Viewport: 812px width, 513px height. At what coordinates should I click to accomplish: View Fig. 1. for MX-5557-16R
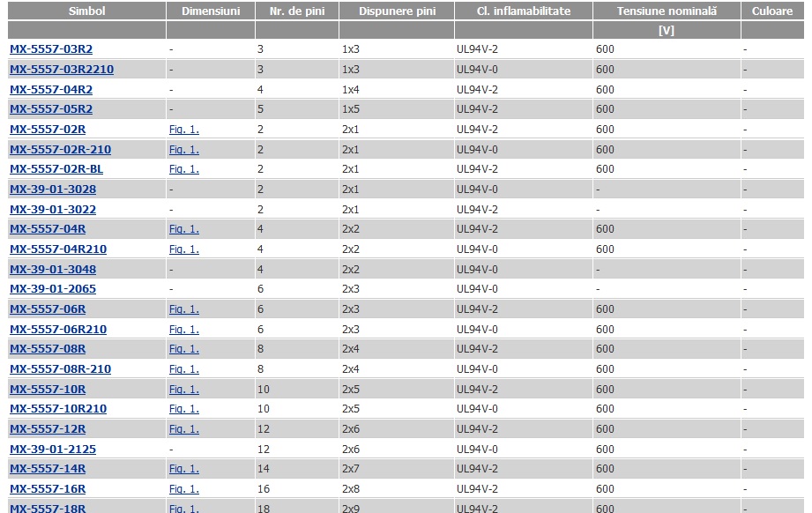point(184,489)
